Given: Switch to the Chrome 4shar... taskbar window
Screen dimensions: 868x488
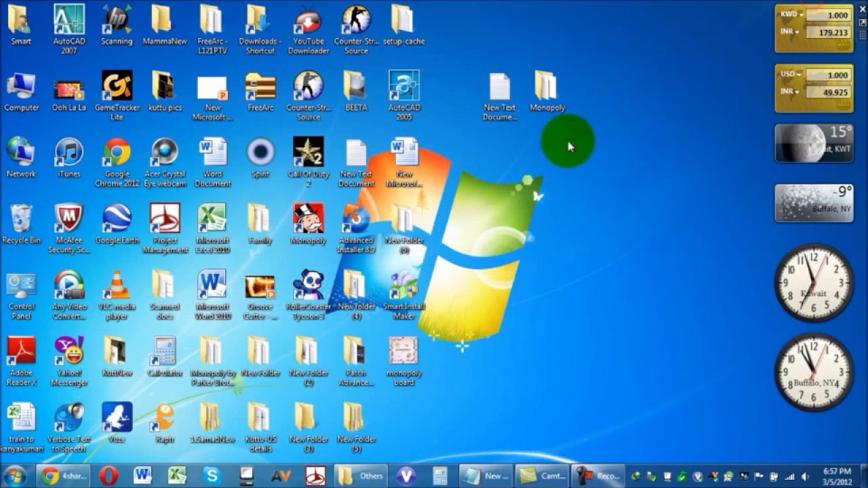Looking at the screenshot, I should [x=62, y=476].
